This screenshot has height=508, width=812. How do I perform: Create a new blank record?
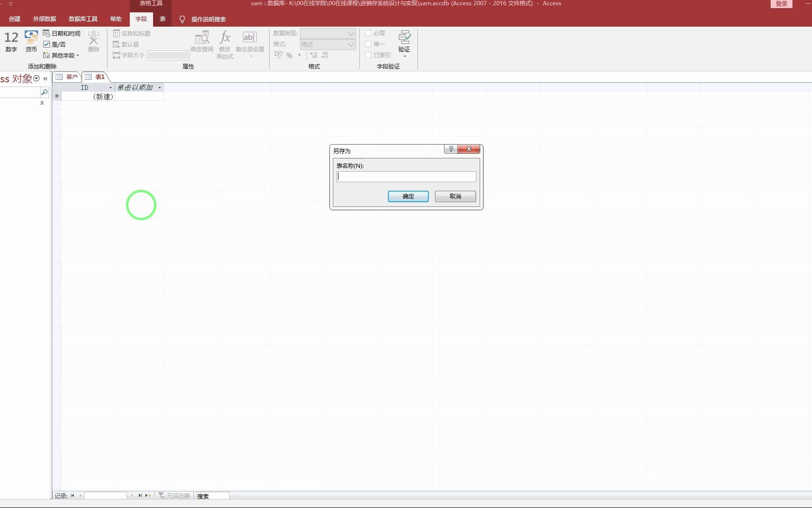pyautogui.click(x=148, y=496)
